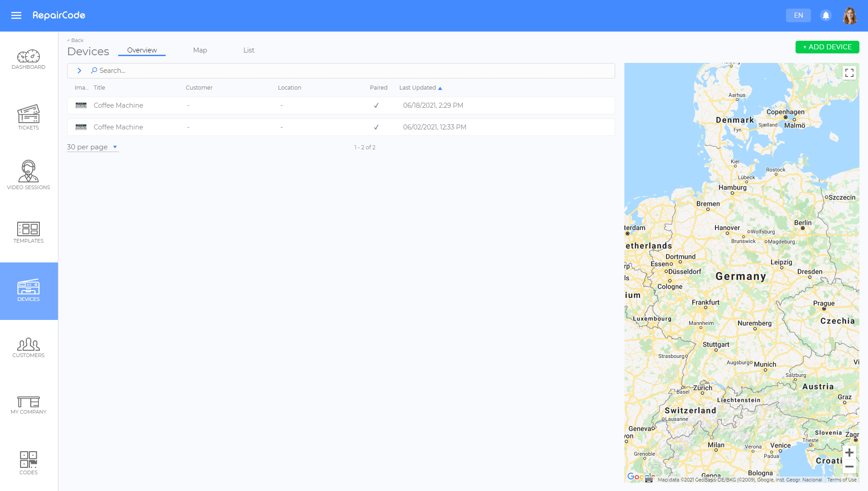Click paired checkmark of first Coffee Machine
The height and width of the screenshot is (491, 868).
(x=376, y=105)
